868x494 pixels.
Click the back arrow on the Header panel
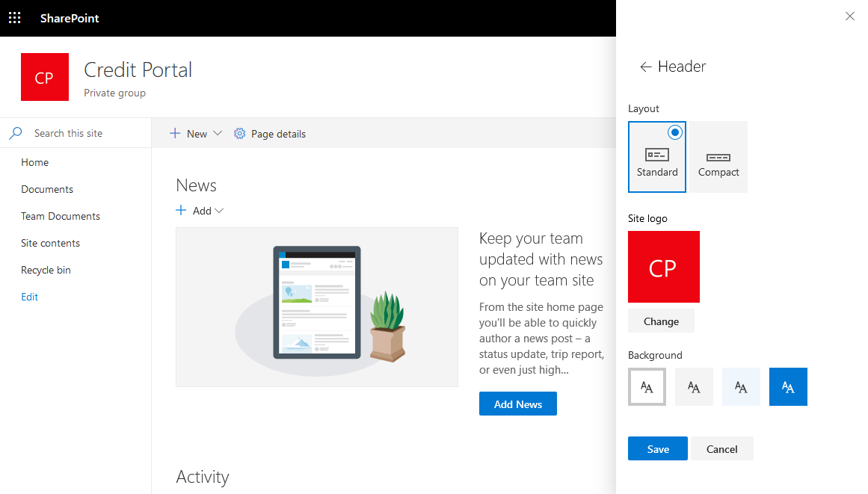645,67
